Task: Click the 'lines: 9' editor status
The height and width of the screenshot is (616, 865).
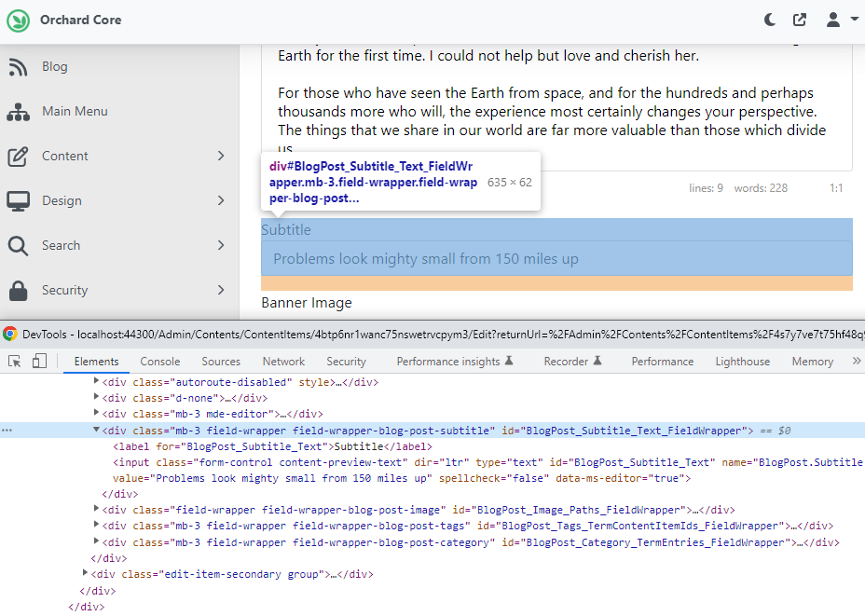Action: 706,188
